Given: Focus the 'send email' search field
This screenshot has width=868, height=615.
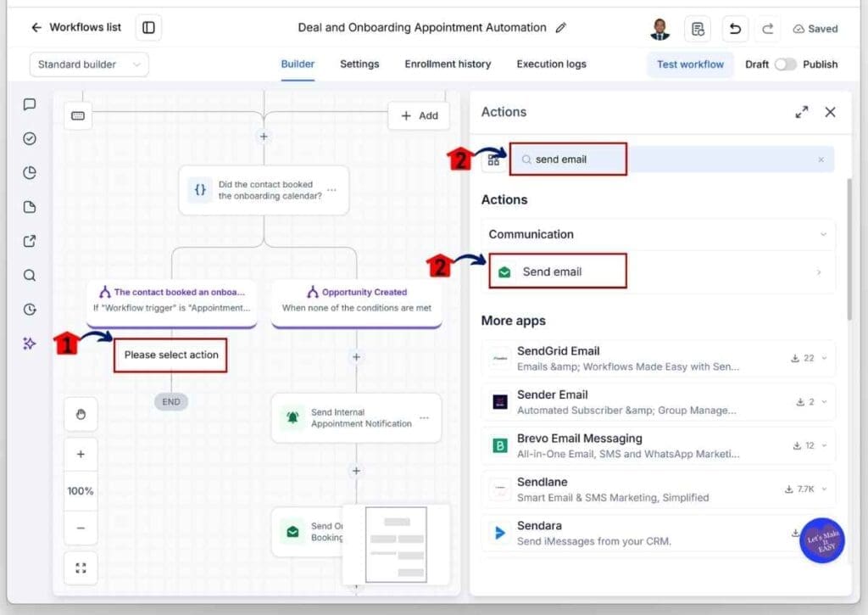Looking at the screenshot, I should tap(672, 159).
